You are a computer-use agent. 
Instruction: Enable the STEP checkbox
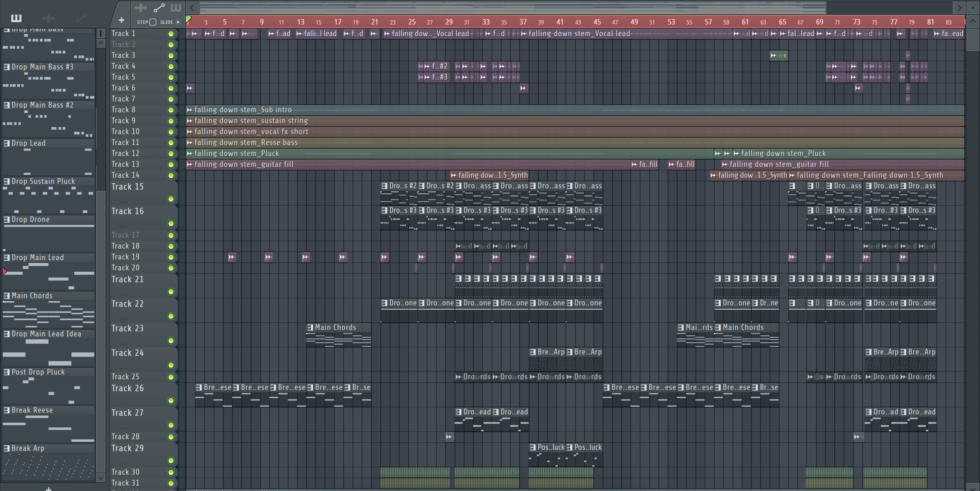click(152, 22)
